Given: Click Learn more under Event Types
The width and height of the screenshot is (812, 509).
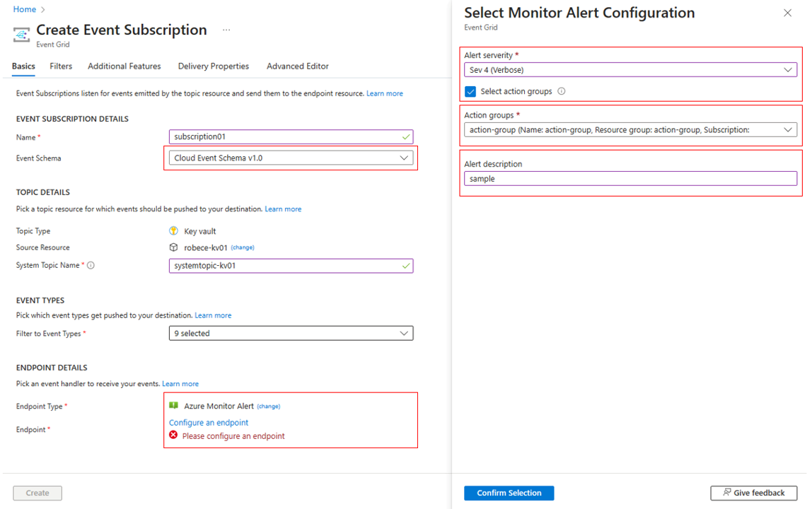Looking at the screenshot, I should tap(213, 315).
